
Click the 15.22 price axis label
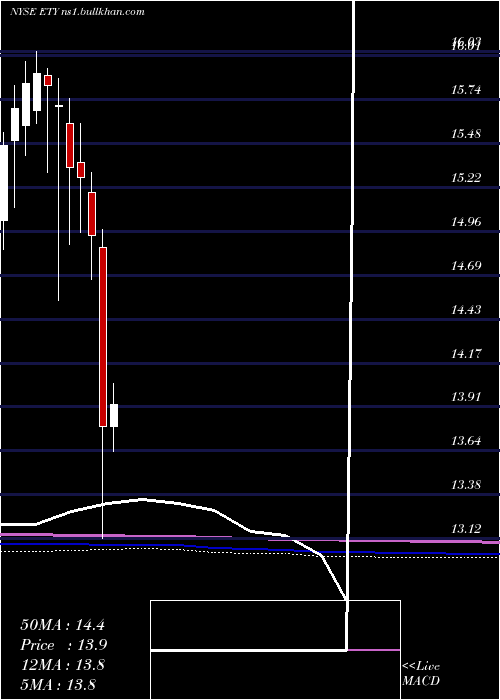click(466, 178)
